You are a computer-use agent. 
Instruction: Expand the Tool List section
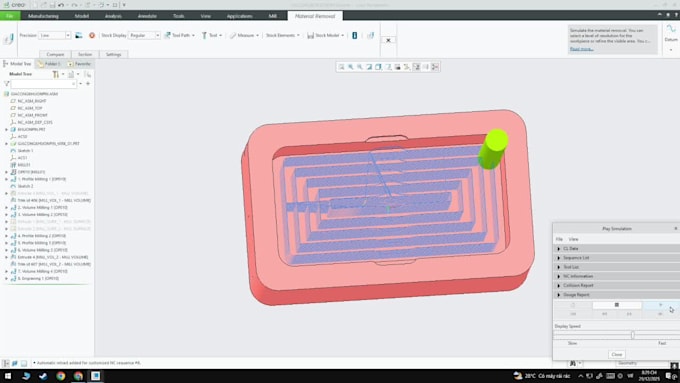(x=559, y=267)
